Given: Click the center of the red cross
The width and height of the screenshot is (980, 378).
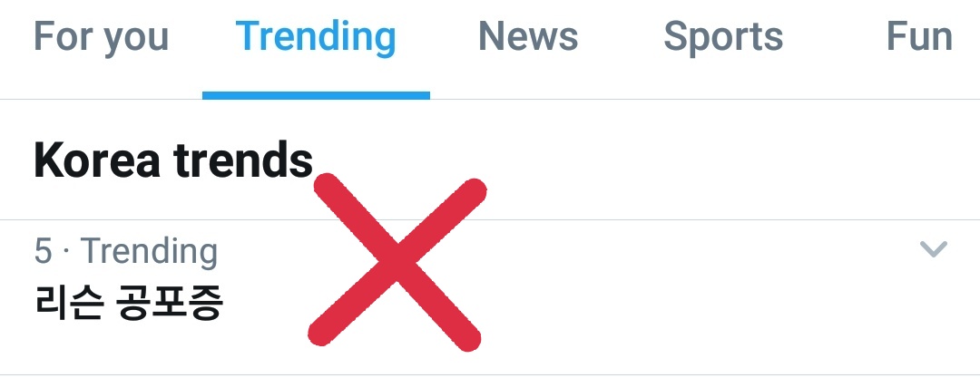Looking at the screenshot, I should (x=397, y=261).
